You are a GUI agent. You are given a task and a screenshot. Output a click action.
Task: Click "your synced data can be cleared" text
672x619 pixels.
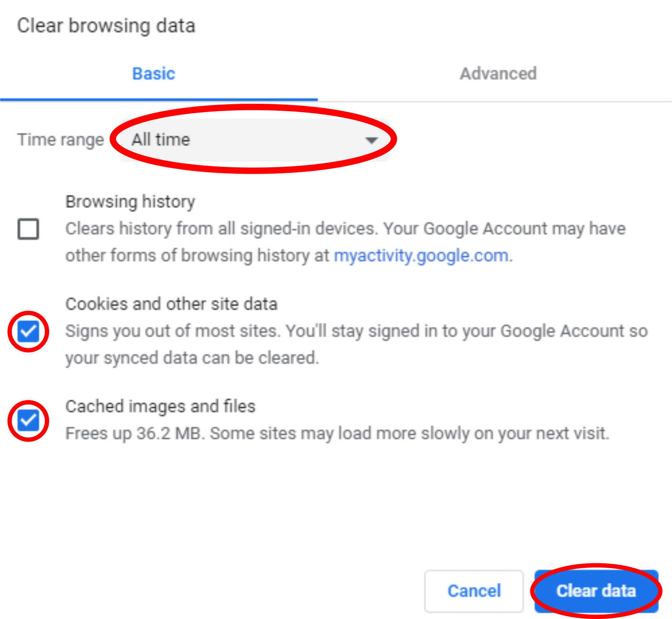192,358
